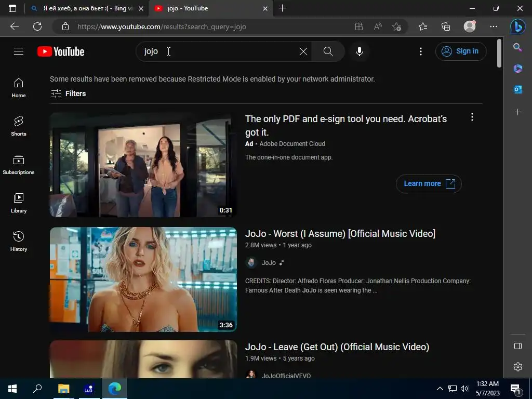Play the Leave (Get Out) thumbnail
The width and height of the screenshot is (532, 399).
[x=143, y=359]
